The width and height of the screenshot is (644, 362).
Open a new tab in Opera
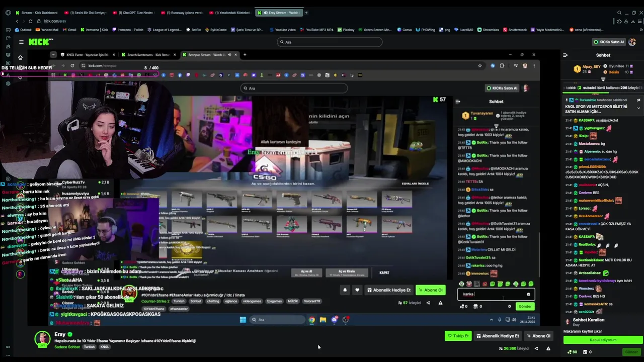(x=306, y=13)
